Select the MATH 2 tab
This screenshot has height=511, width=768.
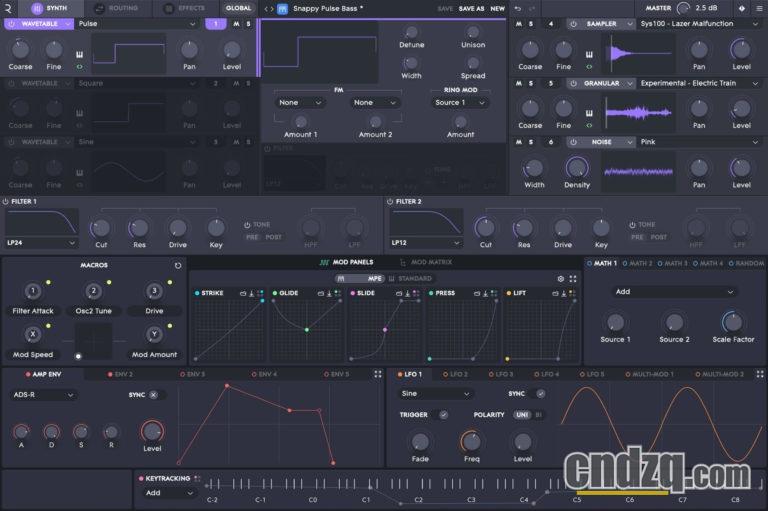coord(637,263)
